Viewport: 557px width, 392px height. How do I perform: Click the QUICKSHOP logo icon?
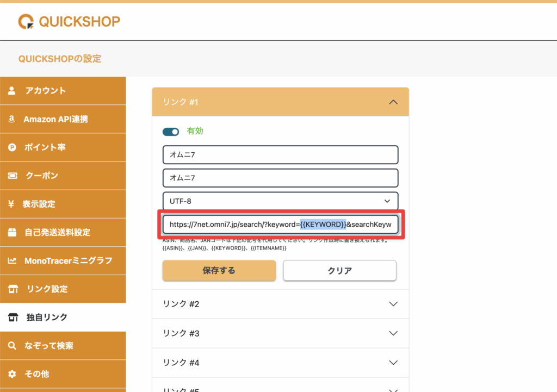(x=26, y=22)
